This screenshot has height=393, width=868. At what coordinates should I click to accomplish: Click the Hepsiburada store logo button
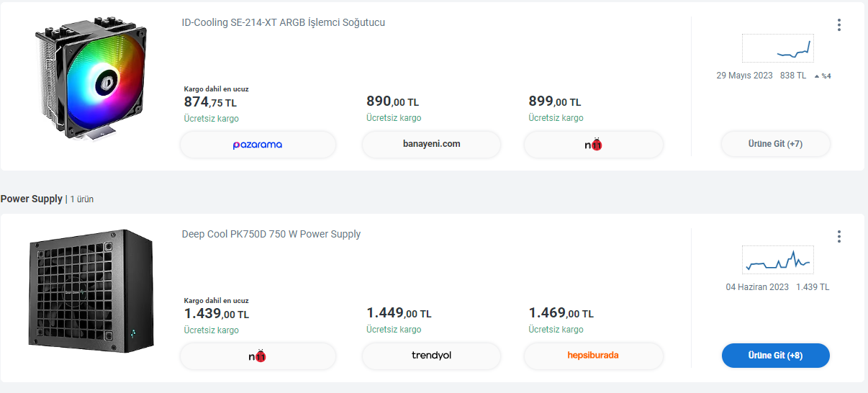click(593, 356)
